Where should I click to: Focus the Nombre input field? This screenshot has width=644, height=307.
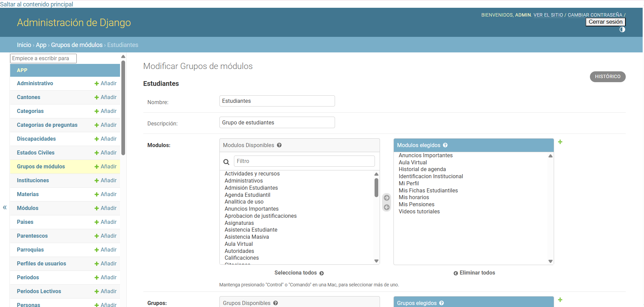pyautogui.click(x=277, y=101)
